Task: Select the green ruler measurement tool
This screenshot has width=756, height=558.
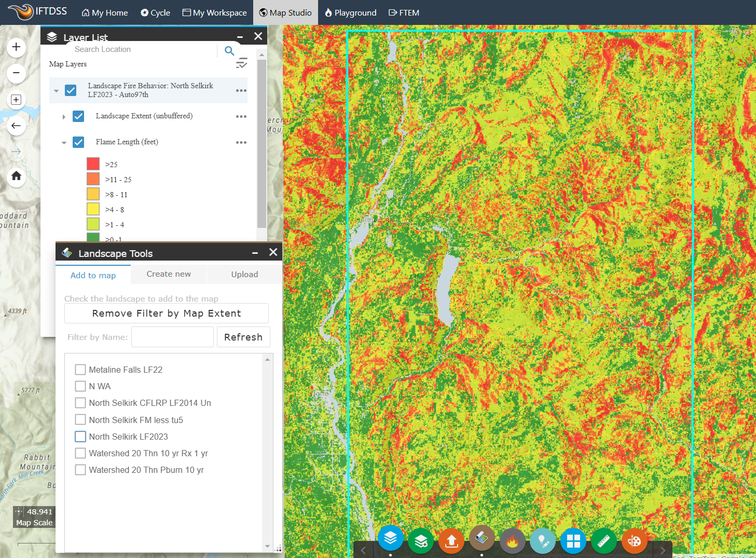Action: [x=604, y=540]
